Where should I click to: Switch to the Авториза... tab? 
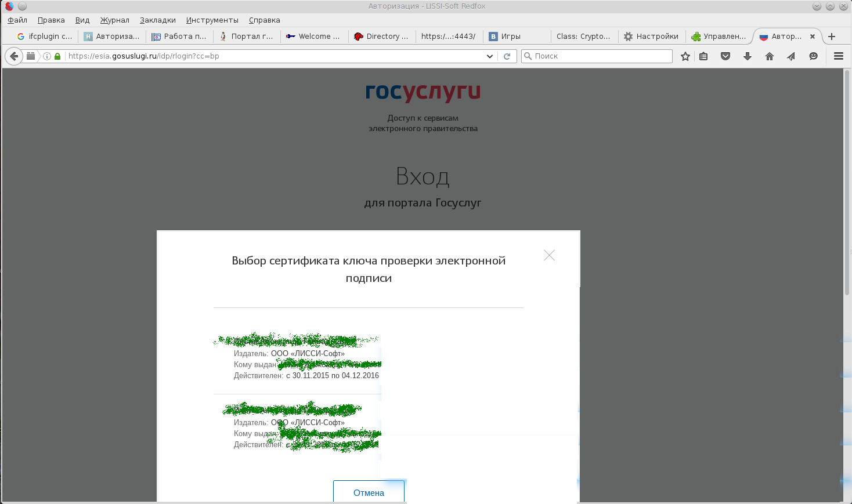(x=111, y=36)
